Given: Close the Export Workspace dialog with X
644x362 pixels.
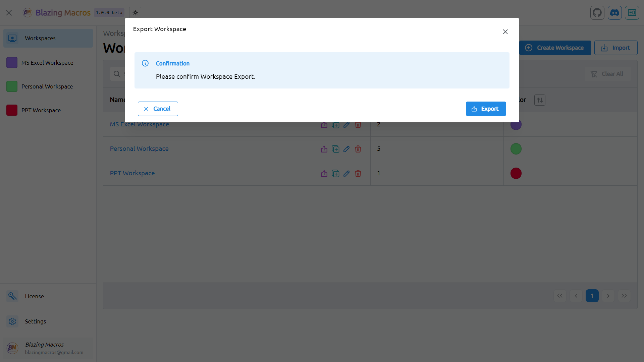Looking at the screenshot, I should (x=505, y=32).
